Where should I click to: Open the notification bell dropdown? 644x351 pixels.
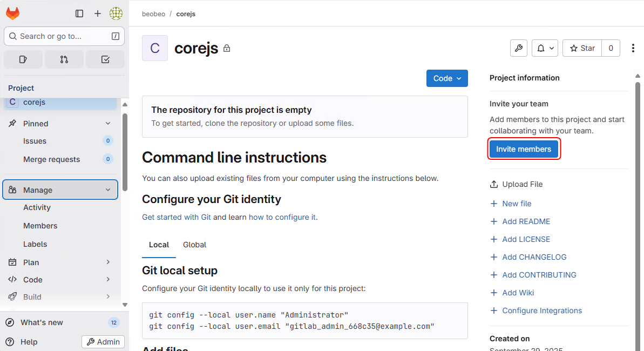pos(544,48)
